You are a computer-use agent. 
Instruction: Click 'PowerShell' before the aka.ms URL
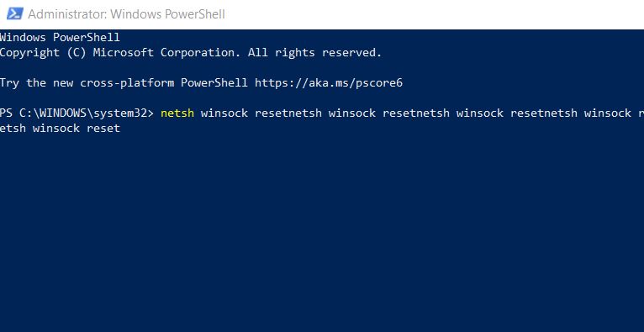click(214, 83)
